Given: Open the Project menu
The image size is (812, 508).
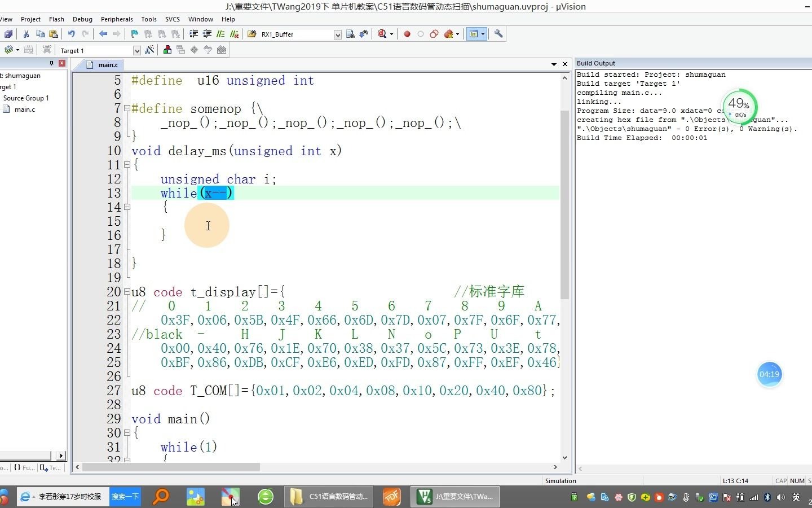Looking at the screenshot, I should pos(30,19).
